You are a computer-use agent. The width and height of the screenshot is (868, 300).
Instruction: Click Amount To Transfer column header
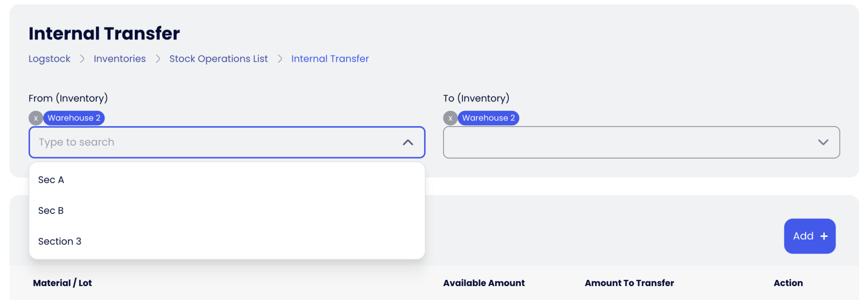629,283
